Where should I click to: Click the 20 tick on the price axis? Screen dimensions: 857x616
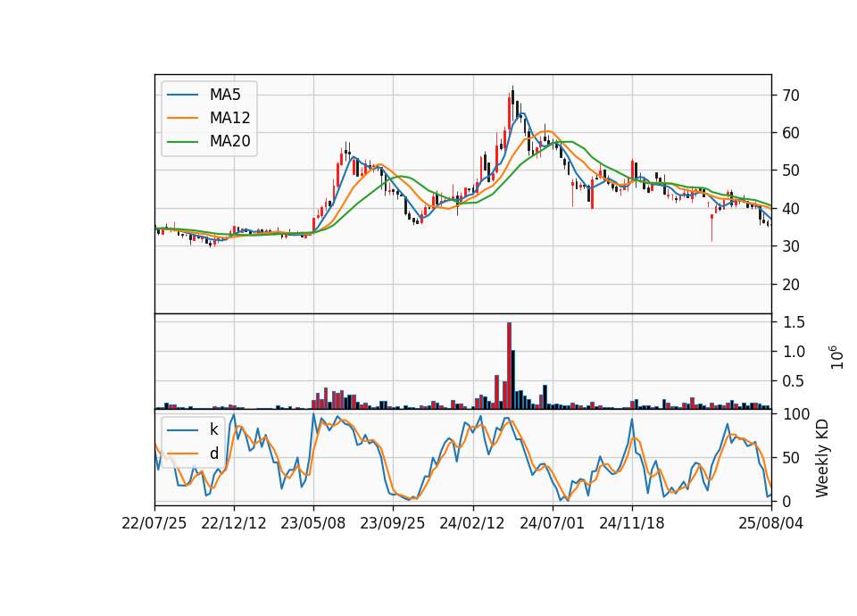point(790,285)
